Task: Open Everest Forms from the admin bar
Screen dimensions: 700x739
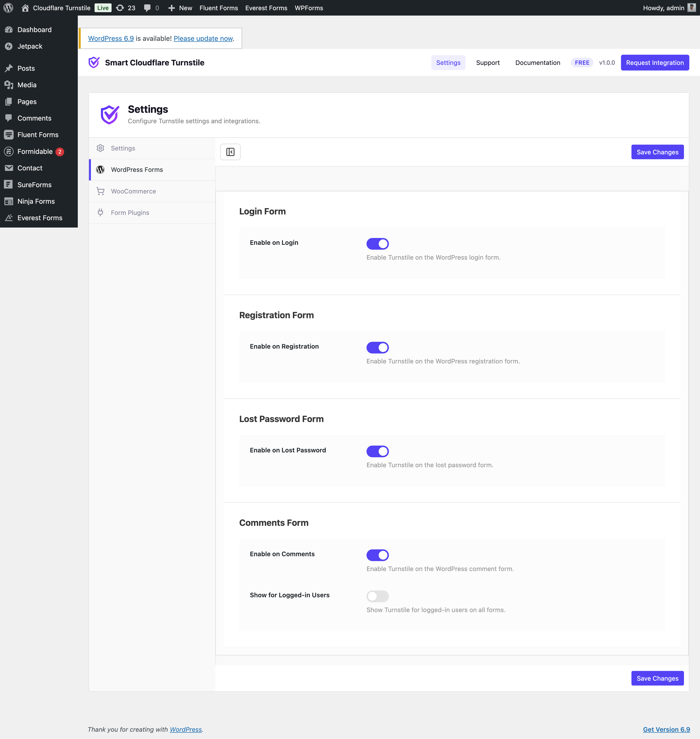Action: (x=266, y=8)
